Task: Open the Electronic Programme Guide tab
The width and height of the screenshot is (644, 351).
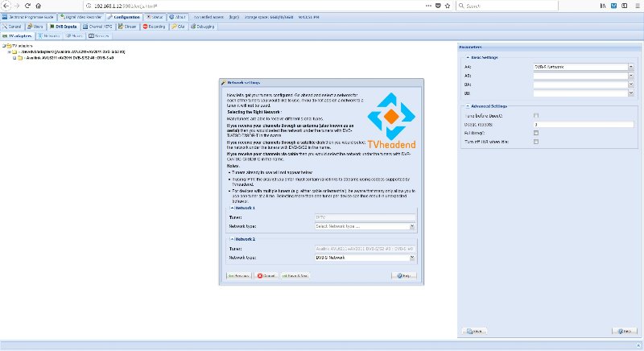Action: pos(28,17)
